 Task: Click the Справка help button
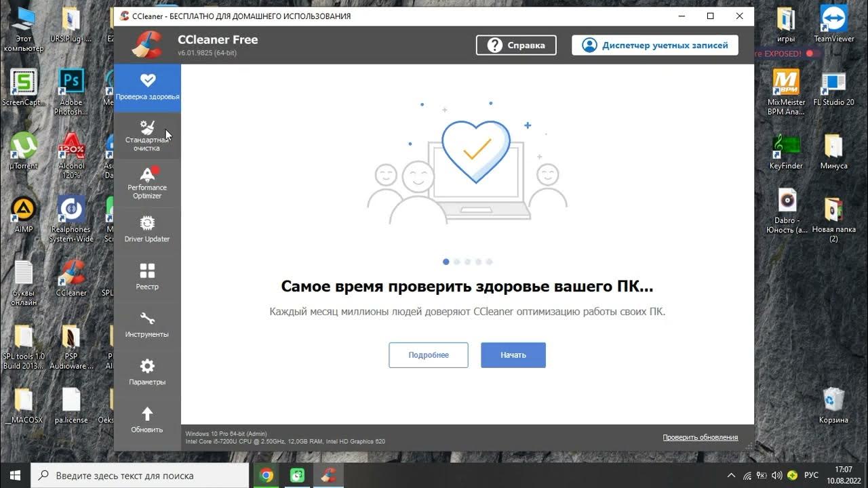(516, 45)
